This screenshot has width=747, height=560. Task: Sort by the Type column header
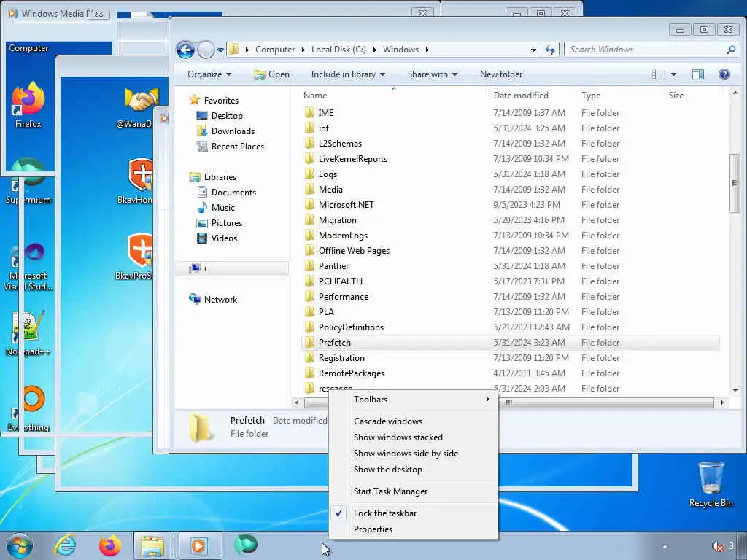tap(591, 96)
